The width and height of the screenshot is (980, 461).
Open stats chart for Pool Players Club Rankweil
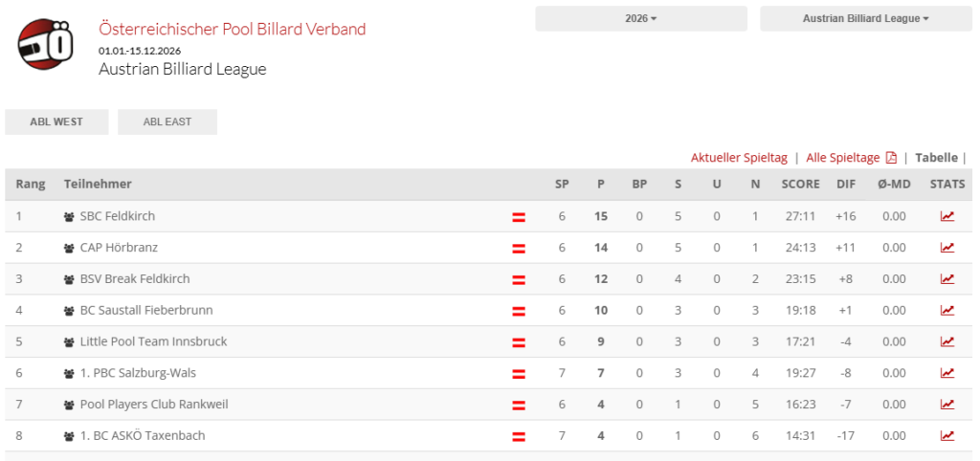point(947,405)
